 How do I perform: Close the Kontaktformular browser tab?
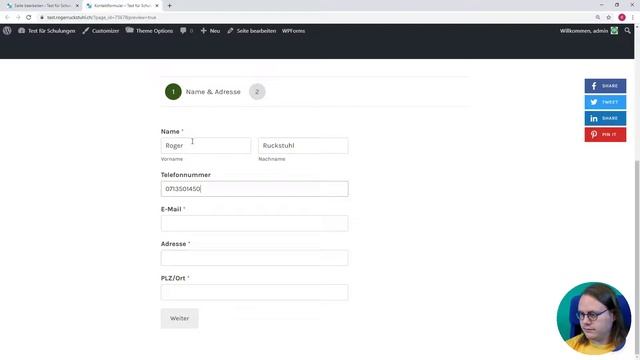[x=157, y=6]
